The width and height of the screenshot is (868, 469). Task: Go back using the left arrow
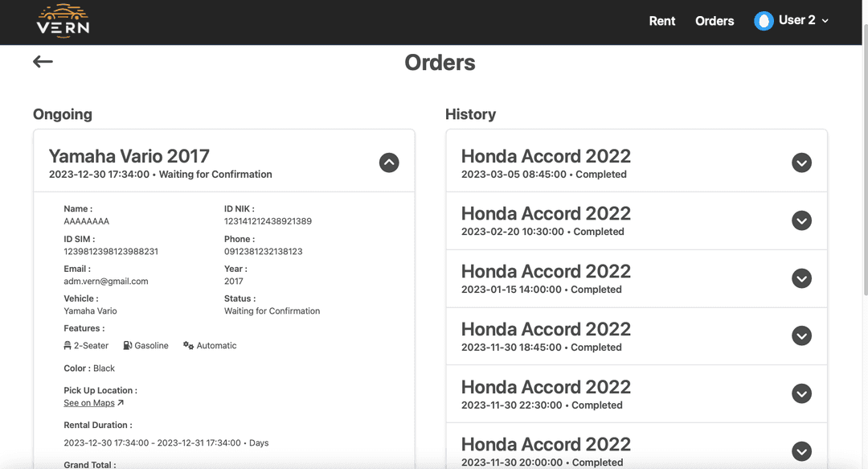pos(43,62)
